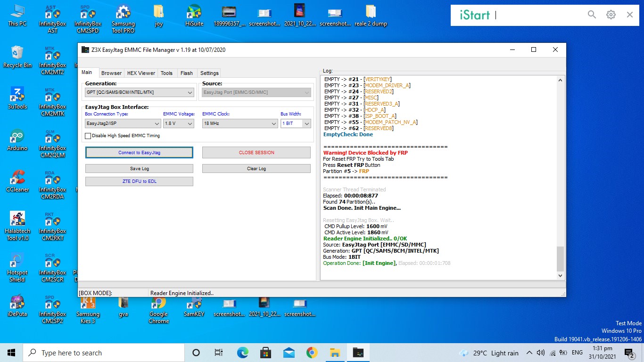
Task: Open Halabtech Tool v1.0 shortcut
Action: click(x=17, y=226)
